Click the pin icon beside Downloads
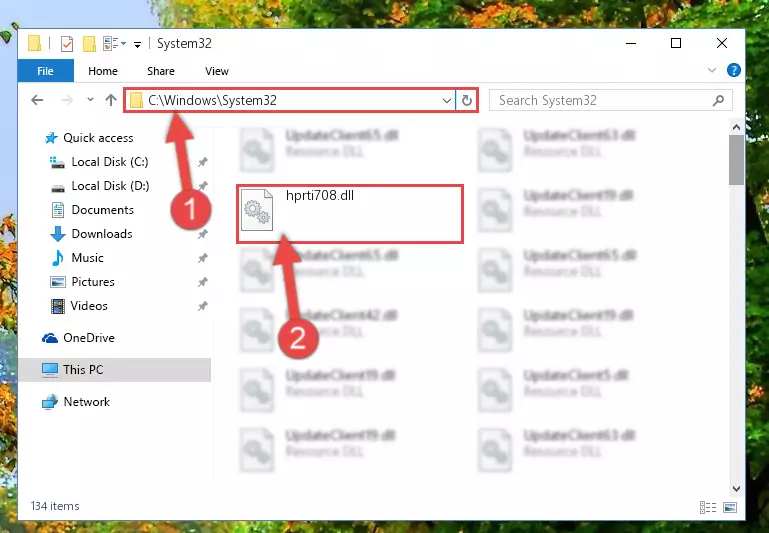The image size is (769, 533). pos(203,234)
